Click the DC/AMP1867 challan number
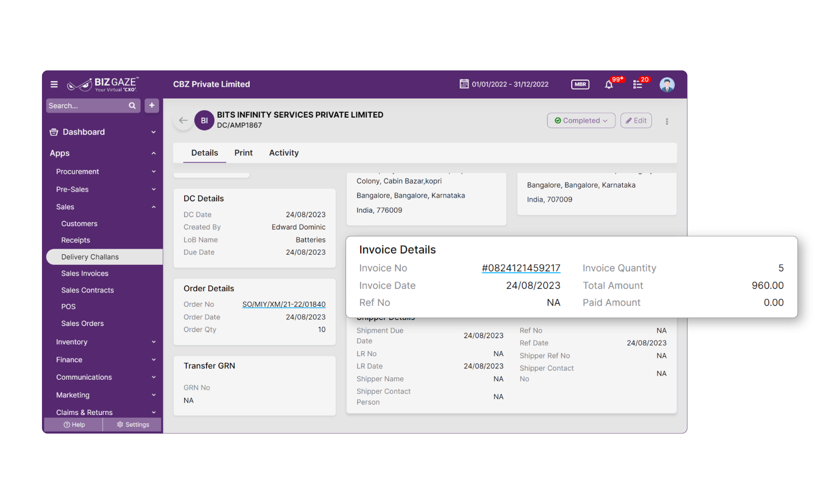The image size is (840, 504). click(x=240, y=125)
